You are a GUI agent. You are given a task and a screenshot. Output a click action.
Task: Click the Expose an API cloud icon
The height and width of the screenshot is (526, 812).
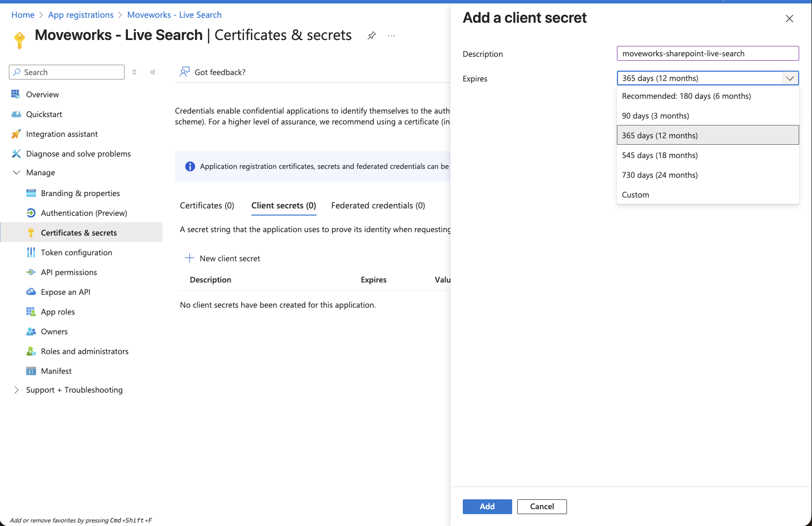[x=31, y=292]
